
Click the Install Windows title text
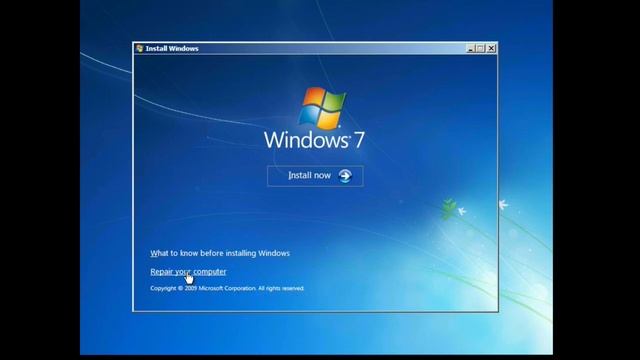172,49
